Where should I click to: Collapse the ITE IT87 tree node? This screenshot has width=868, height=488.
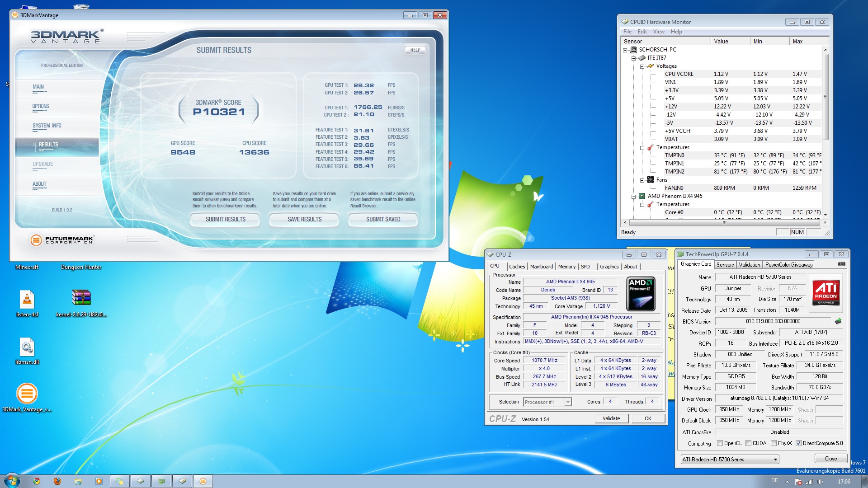(x=634, y=58)
